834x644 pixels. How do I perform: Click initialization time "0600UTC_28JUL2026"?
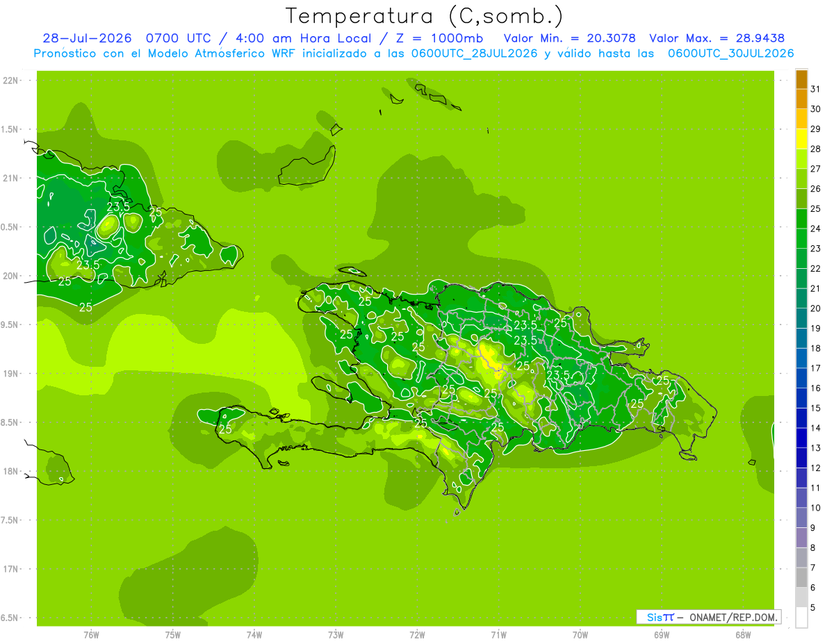(474, 53)
